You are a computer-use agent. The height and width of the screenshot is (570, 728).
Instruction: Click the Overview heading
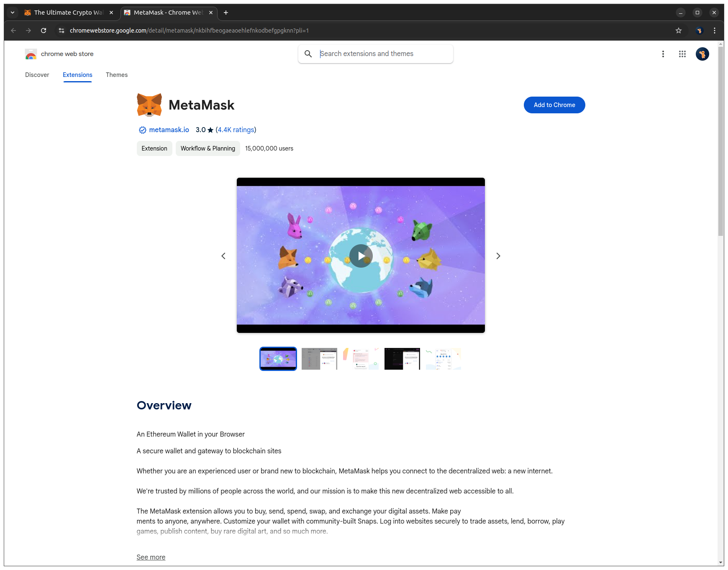tap(164, 405)
